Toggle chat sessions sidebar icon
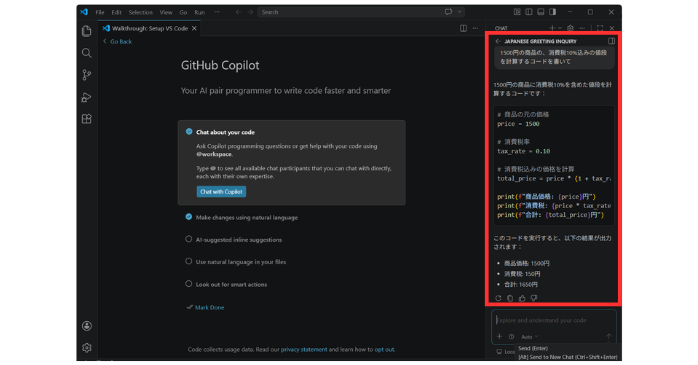The width and height of the screenshot is (698, 365). (x=611, y=41)
